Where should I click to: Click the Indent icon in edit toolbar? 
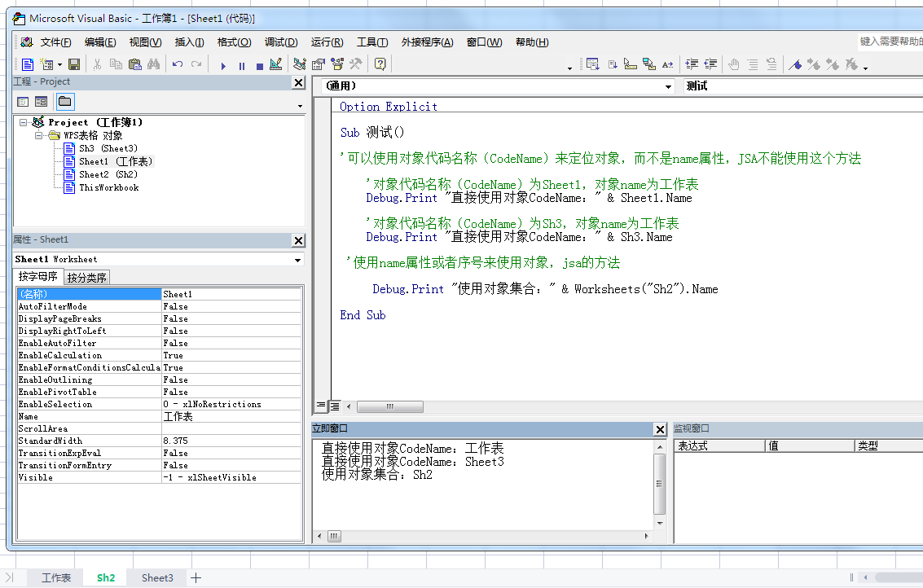[x=692, y=64]
